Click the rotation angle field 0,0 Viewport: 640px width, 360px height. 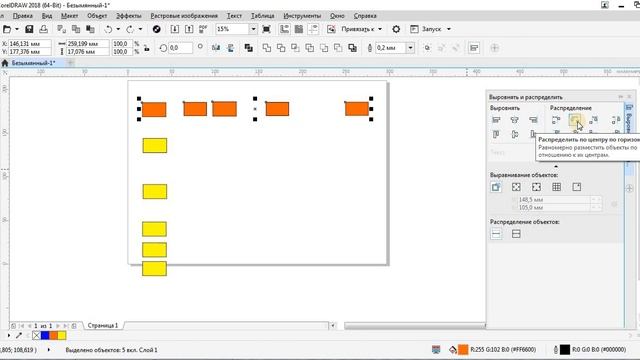(180, 48)
